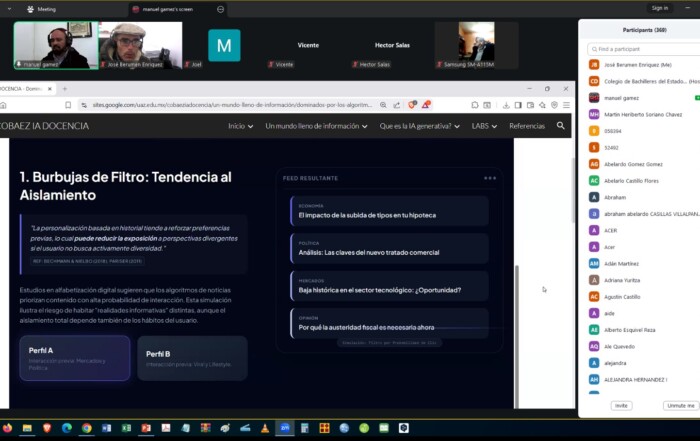Click the site search magnifier icon
700x441 pixels.
click(561, 126)
